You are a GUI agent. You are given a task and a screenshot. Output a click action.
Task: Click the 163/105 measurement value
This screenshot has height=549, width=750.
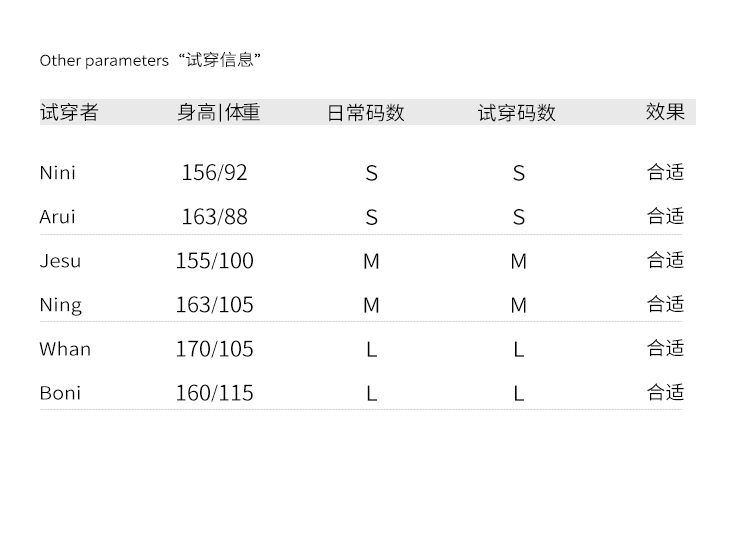click(x=214, y=305)
